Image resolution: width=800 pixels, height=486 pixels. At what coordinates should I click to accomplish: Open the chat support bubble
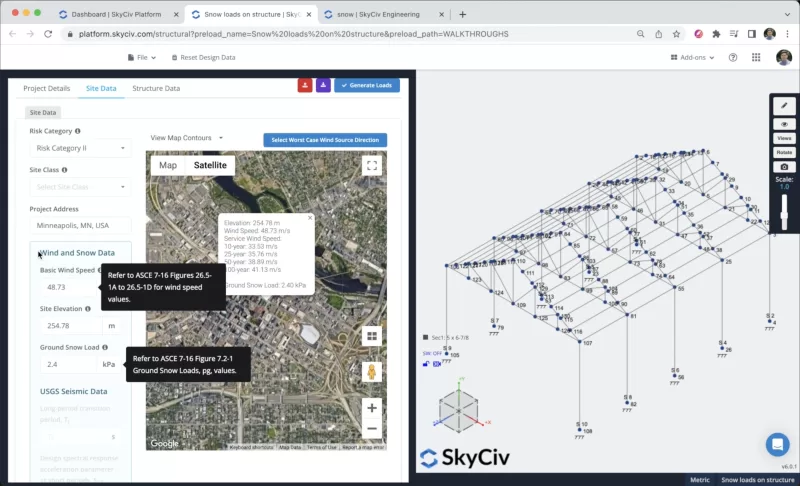[x=778, y=444]
